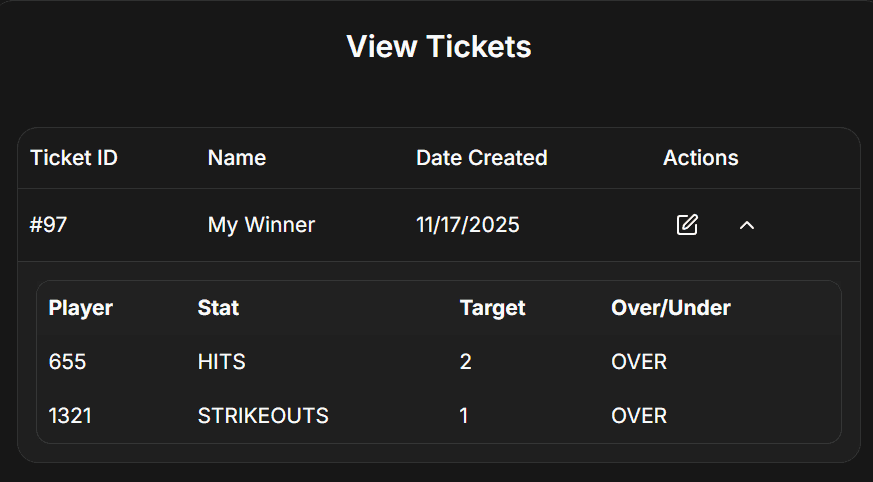873x482 pixels.
Task: Click the View Tickets page heading
Action: pos(438,46)
